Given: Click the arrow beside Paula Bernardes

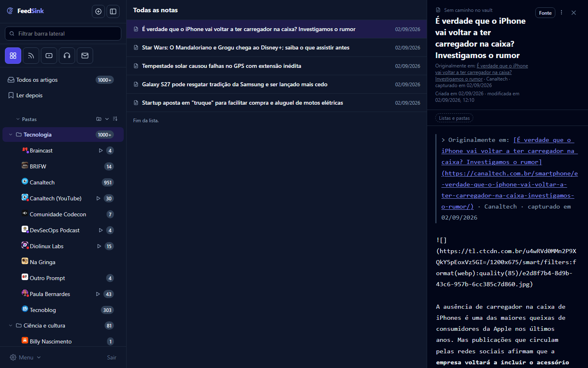Looking at the screenshot, I should [x=98, y=294].
